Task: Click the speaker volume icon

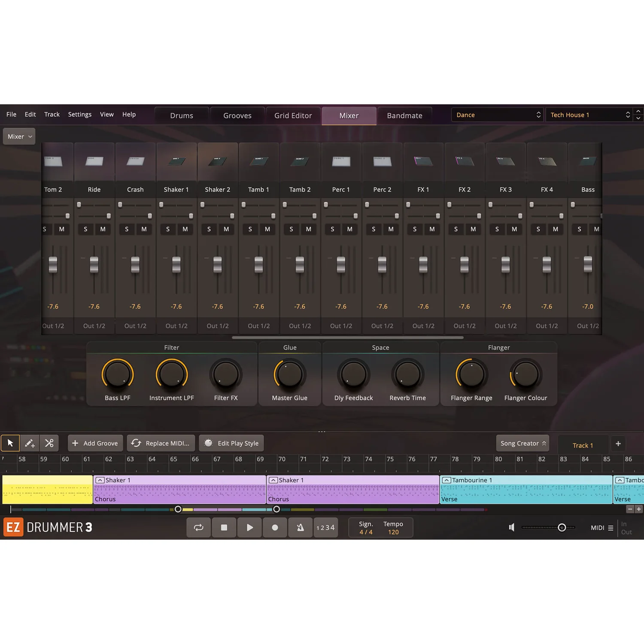Action: [512, 527]
